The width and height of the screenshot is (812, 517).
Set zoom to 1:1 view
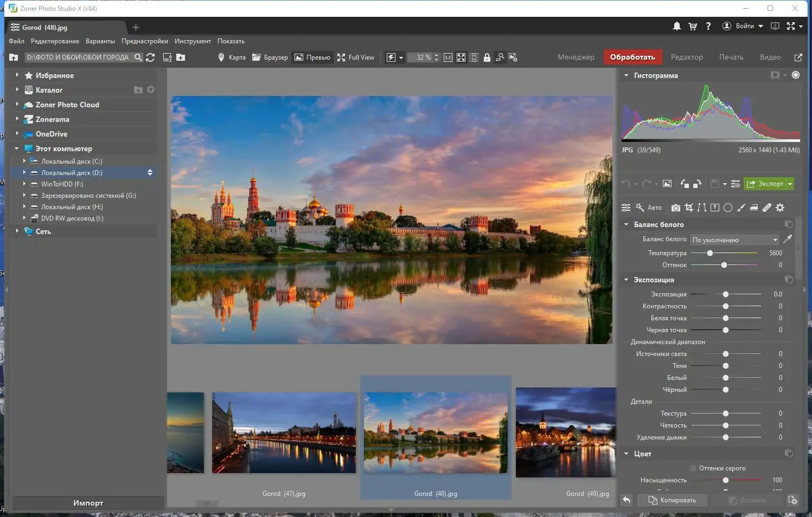pyautogui.click(x=448, y=57)
